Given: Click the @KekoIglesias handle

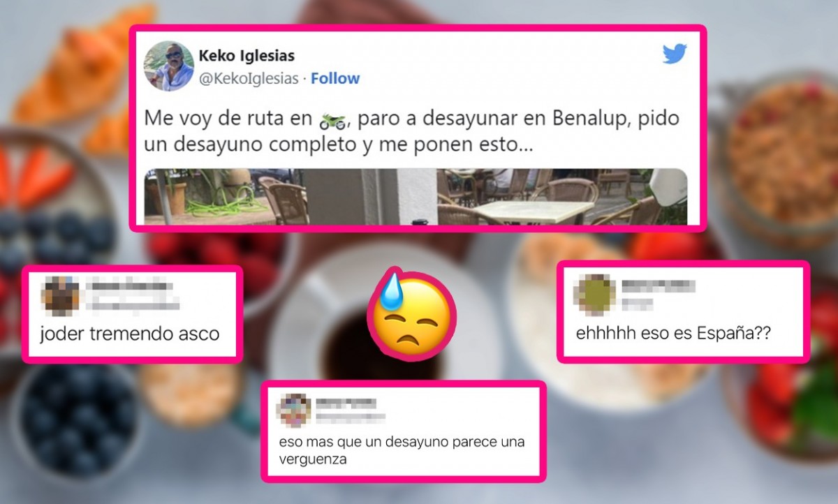Looking at the screenshot, I should 249,78.
